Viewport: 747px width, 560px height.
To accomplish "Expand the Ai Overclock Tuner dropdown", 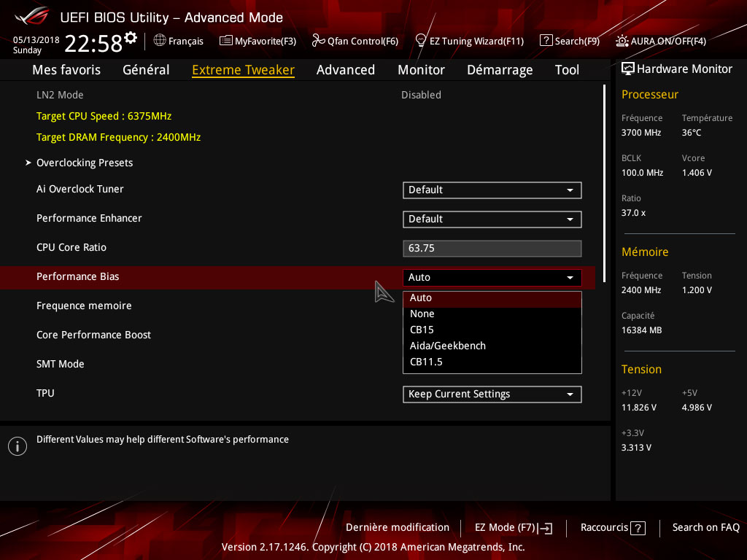I will click(492, 190).
